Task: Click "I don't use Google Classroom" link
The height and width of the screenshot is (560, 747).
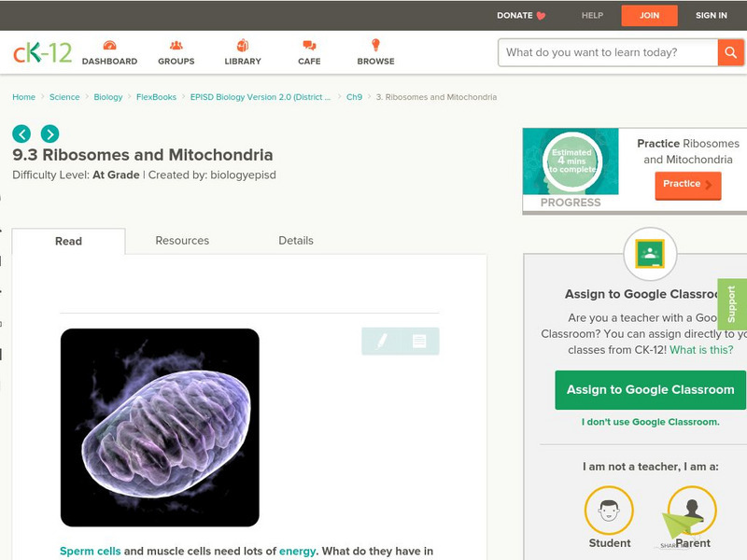Action: point(650,422)
